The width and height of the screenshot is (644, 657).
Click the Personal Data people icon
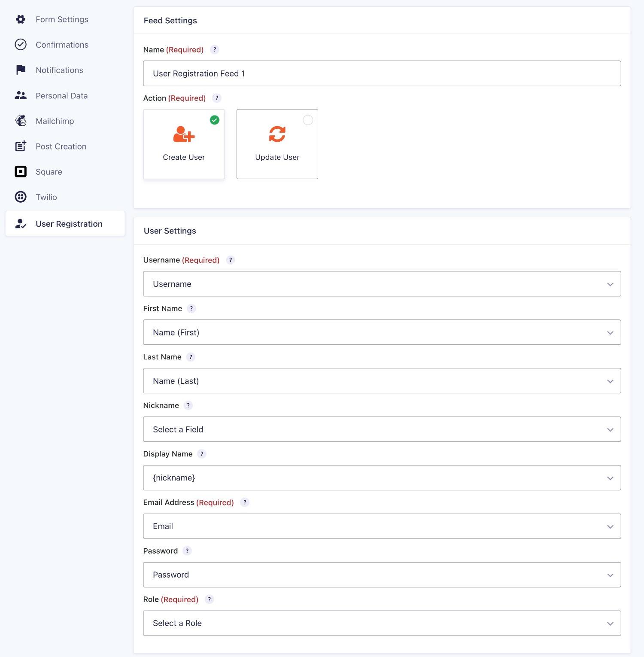click(21, 95)
